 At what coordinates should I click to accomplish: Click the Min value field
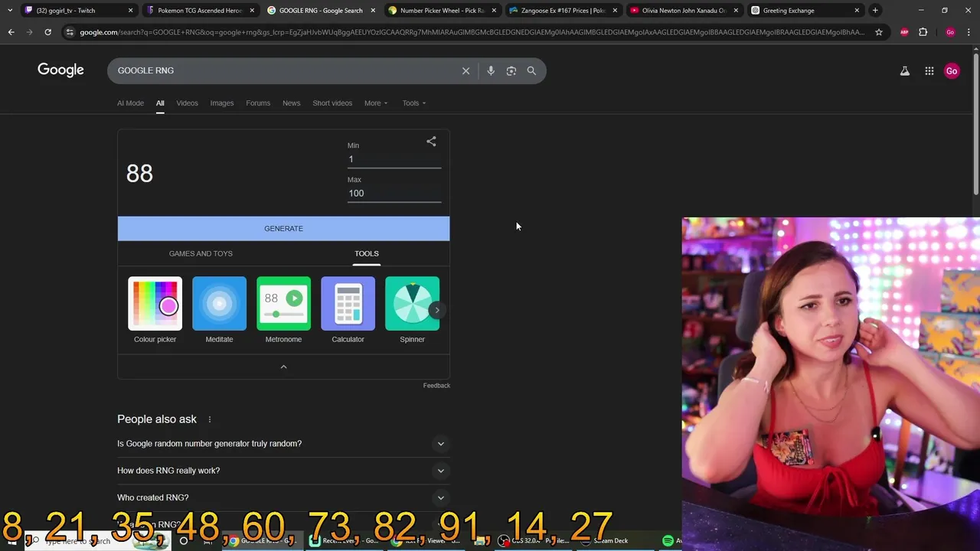click(x=394, y=159)
